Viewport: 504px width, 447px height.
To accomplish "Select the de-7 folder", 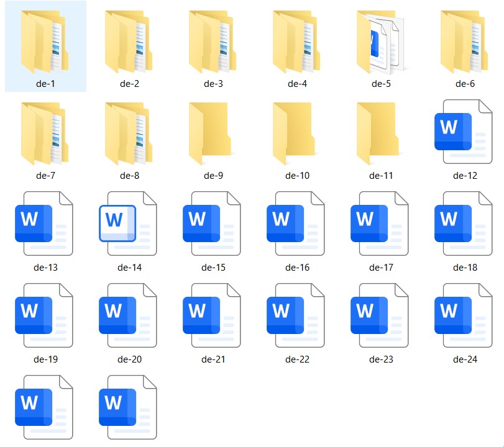I will click(45, 133).
